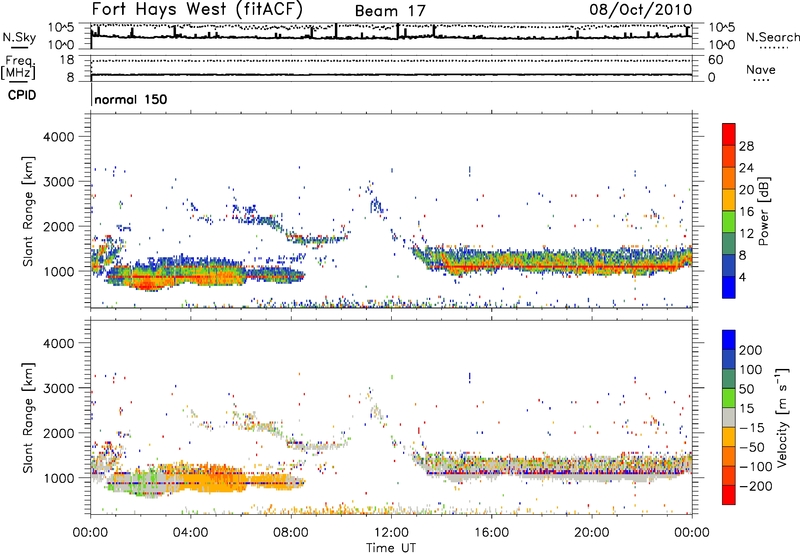This screenshot has height=554, width=800.
Task: Click the 'normal 150' CPID text
Action: coord(131,99)
